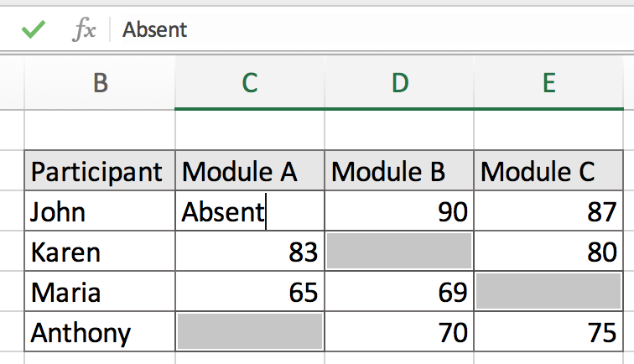Select column B header
The height and width of the screenshot is (364, 634).
point(100,82)
